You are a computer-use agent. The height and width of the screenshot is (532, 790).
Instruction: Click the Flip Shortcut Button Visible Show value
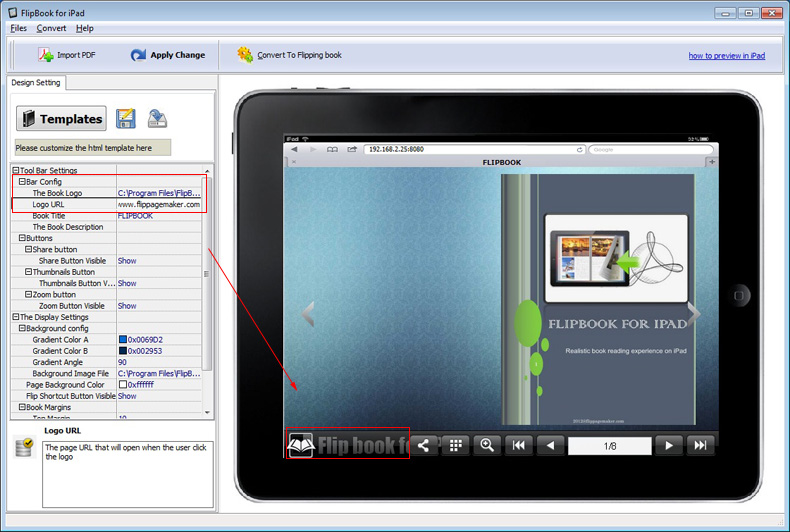point(127,396)
